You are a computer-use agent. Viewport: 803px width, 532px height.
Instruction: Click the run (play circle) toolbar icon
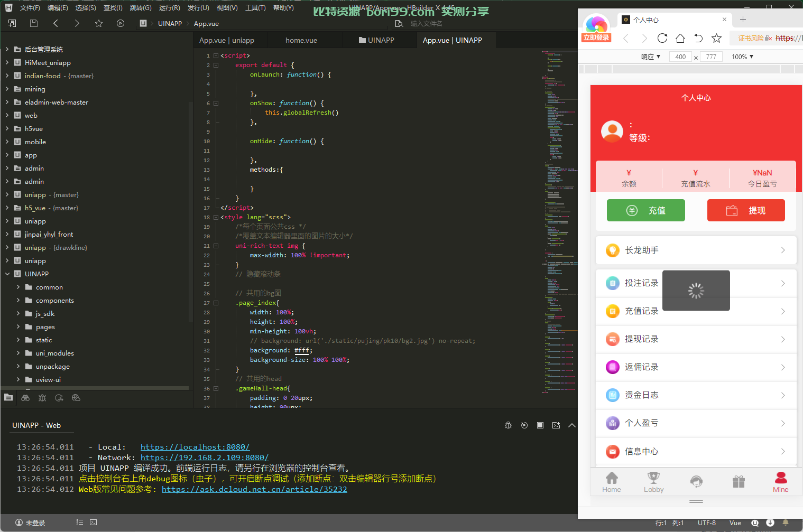coord(121,23)
